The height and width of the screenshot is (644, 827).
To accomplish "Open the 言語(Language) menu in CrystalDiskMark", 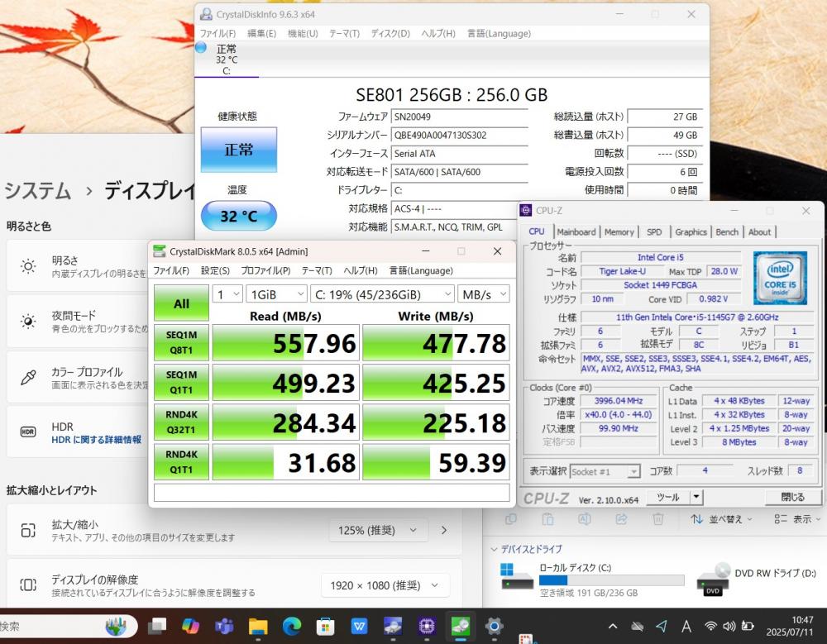I will [421, 270].
